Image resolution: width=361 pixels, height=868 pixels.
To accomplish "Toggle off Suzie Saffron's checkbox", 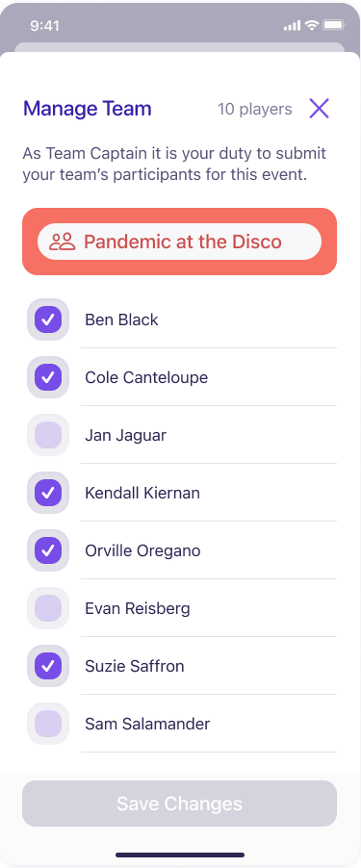I will coord(48,666).
